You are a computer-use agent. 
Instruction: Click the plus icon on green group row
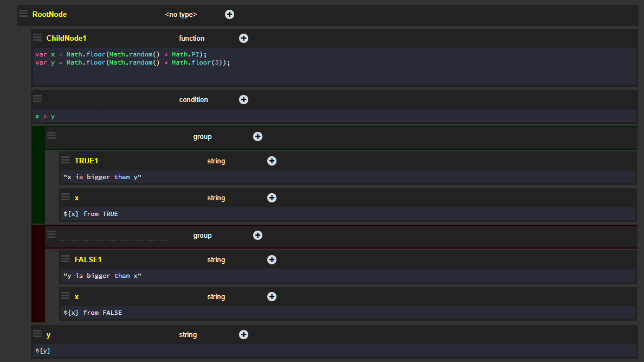(257, 137)
